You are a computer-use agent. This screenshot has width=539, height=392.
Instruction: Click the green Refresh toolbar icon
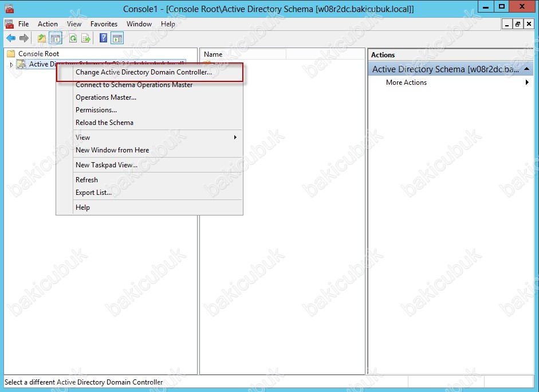coord(73,38)
